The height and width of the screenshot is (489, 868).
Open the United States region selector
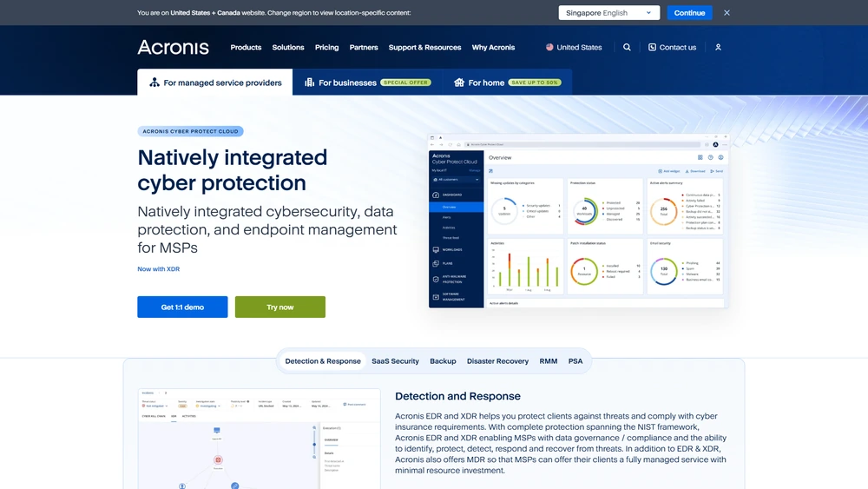click(574, 47)
